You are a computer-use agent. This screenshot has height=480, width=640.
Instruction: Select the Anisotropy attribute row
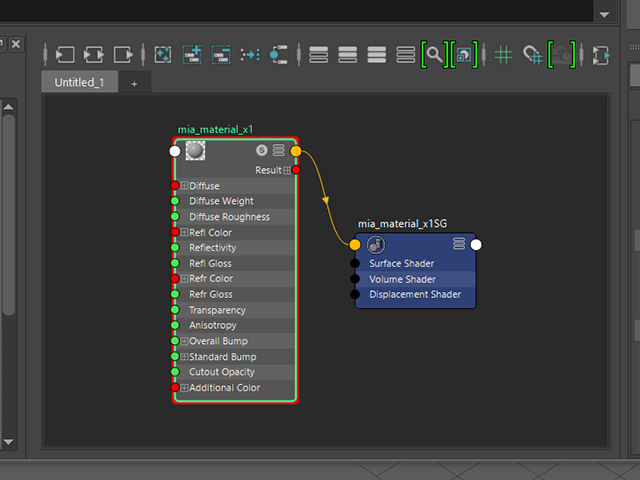click(x=235, y=325)
